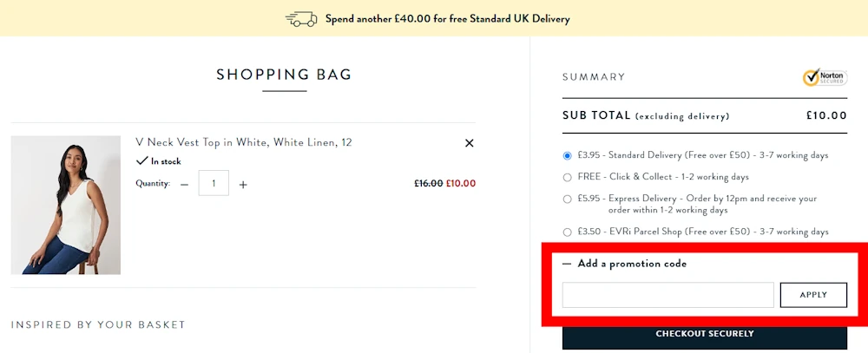Collapse the Add a promotion code section
Screen dimensions: 868x353
coord(567,264)
